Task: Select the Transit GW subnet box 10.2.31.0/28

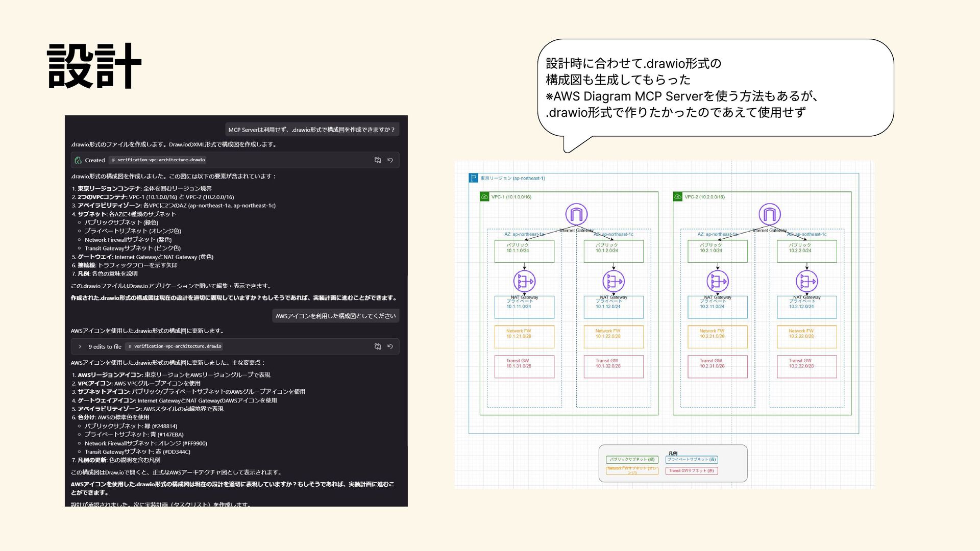Action: coord(718,367)
